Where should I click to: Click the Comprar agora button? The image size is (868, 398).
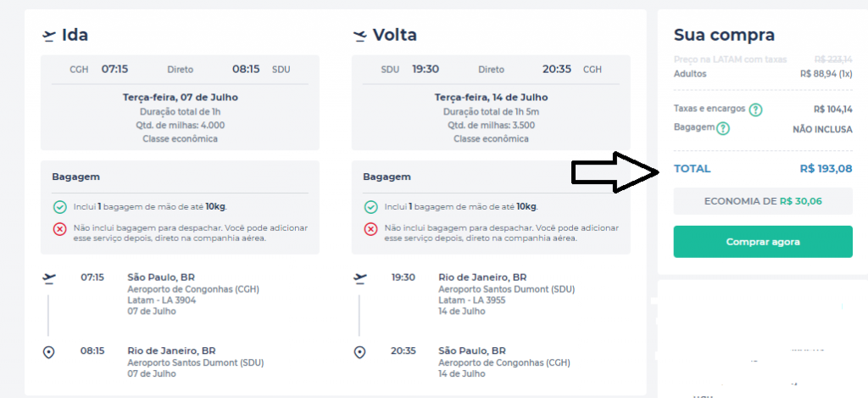click(763, 242)
